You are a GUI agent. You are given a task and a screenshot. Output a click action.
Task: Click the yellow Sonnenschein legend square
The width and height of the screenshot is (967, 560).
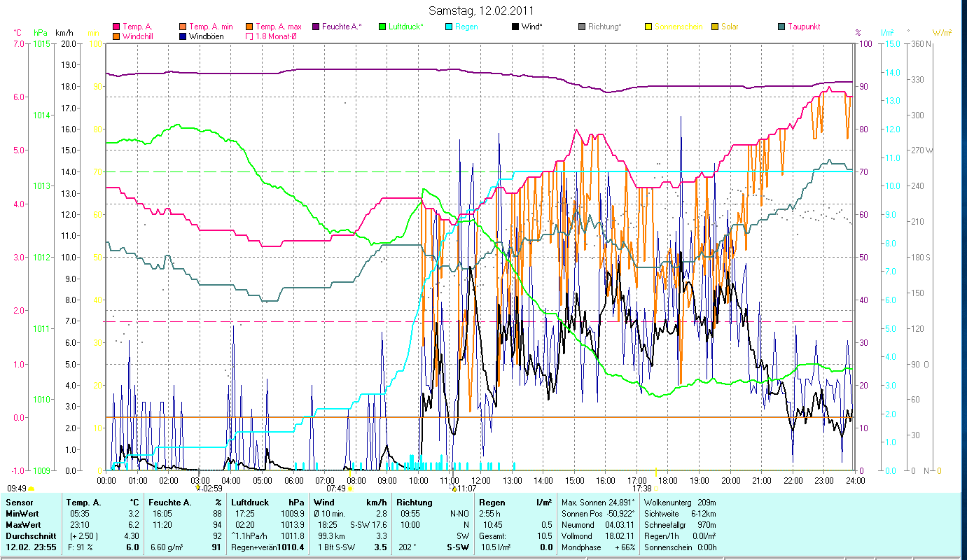(x=648, y=27)
